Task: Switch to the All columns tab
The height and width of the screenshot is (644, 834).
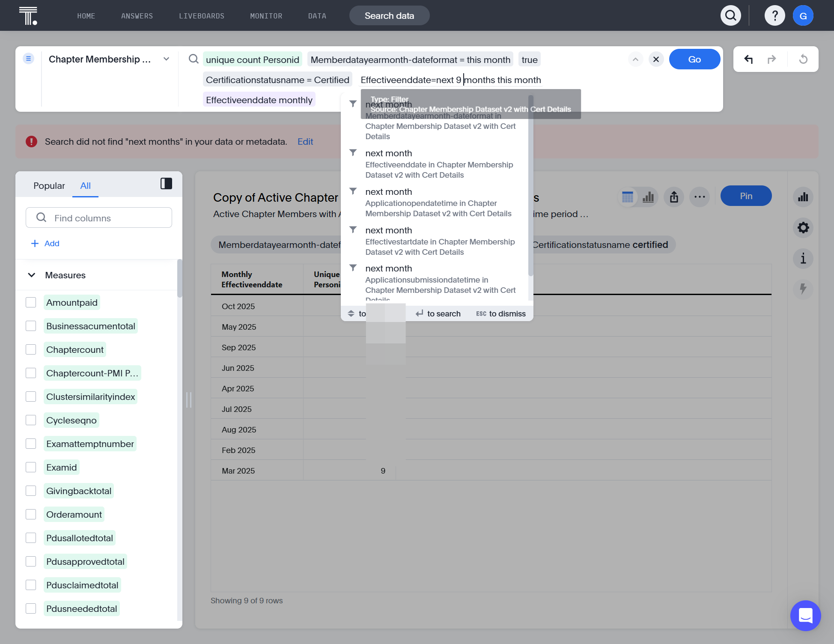Action: (x=85, y=185)
